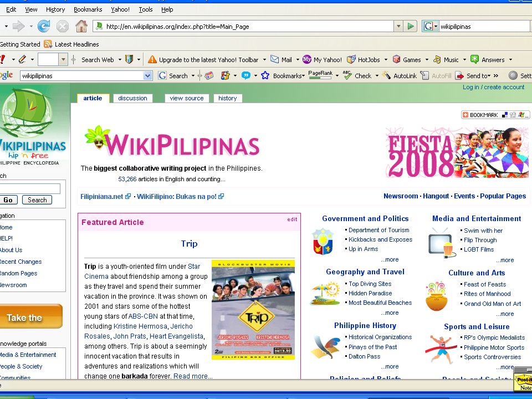Open the Bookmarks menu
The height and width of the screenshot is (399, 532).
point(88,9)
